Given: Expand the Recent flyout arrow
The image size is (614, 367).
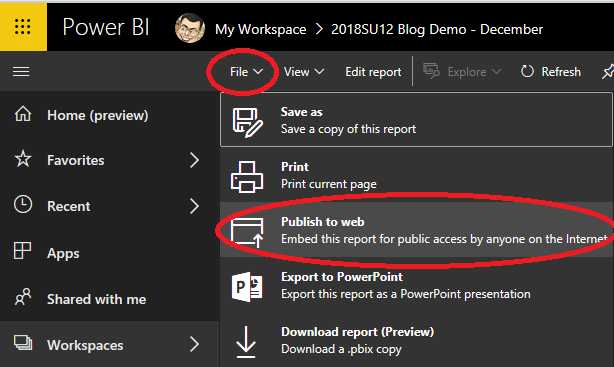Looking at the screenshot, I should (x=195, y=206).
